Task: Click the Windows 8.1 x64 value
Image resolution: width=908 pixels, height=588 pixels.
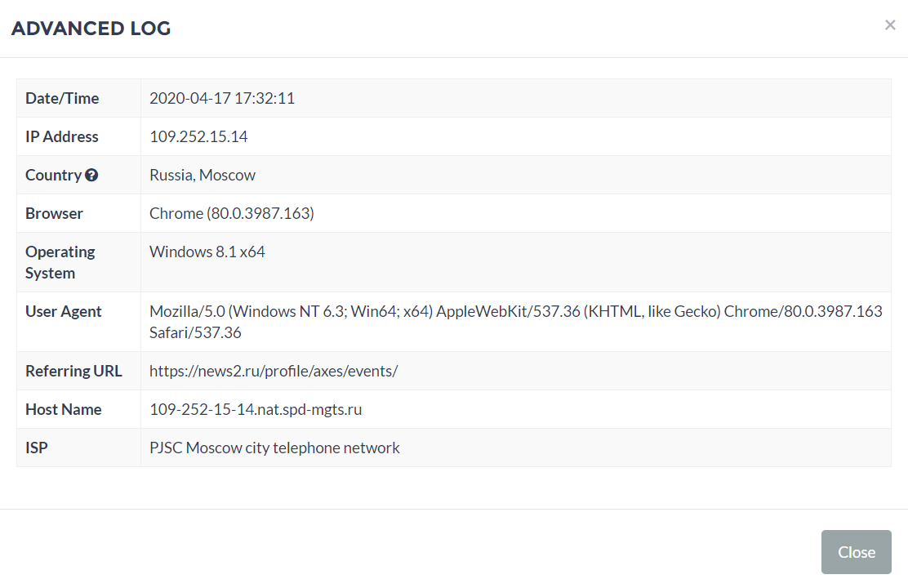Action: pos(207,252)
